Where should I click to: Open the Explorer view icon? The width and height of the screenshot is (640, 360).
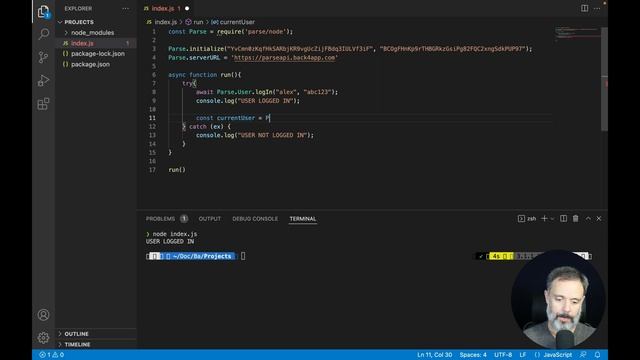click(x=43, y=12)
